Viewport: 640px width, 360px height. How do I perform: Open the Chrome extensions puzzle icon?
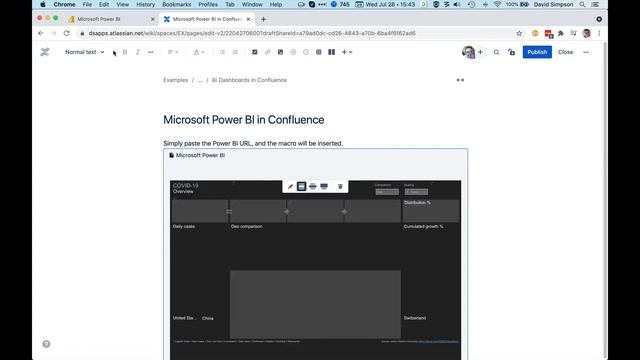(x=561, y=33)
